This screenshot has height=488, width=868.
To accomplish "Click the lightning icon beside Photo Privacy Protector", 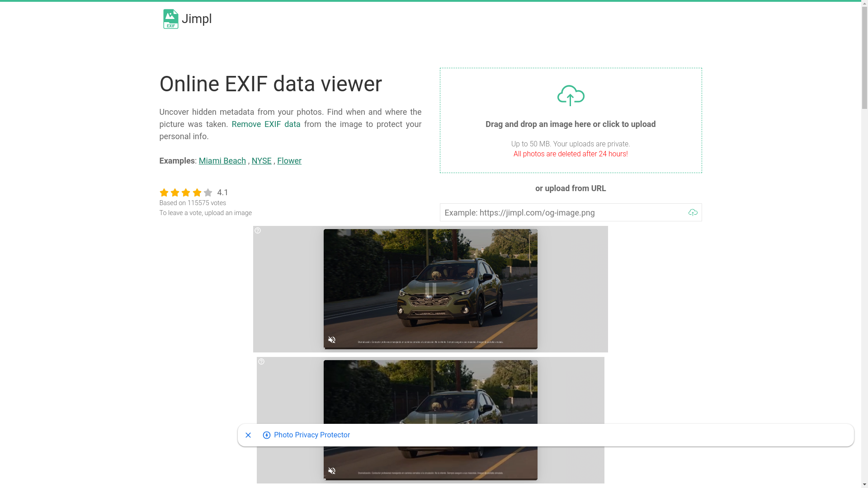I will click(x=267, y=435).
